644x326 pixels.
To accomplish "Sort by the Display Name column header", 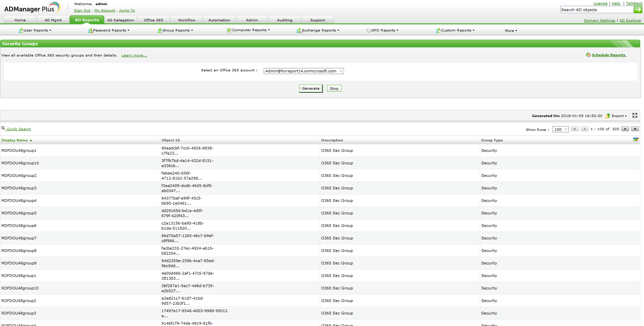I will (15, 140).
